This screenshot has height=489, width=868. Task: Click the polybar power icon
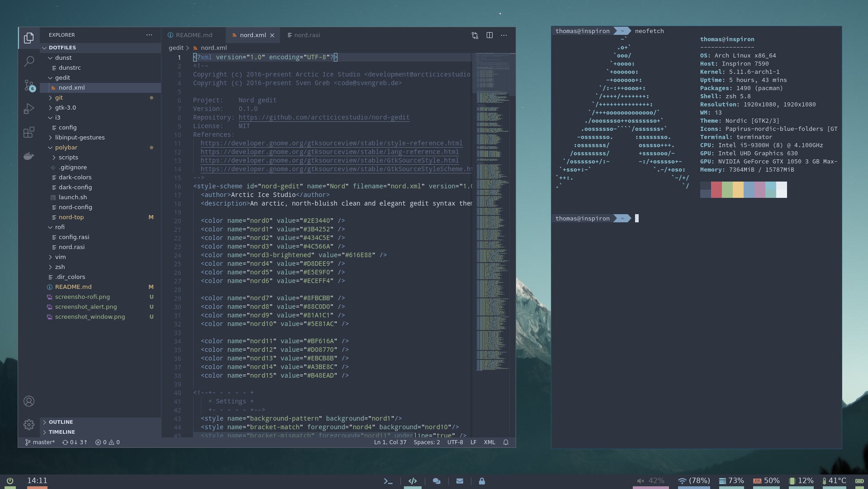click(x=10, y=481)
